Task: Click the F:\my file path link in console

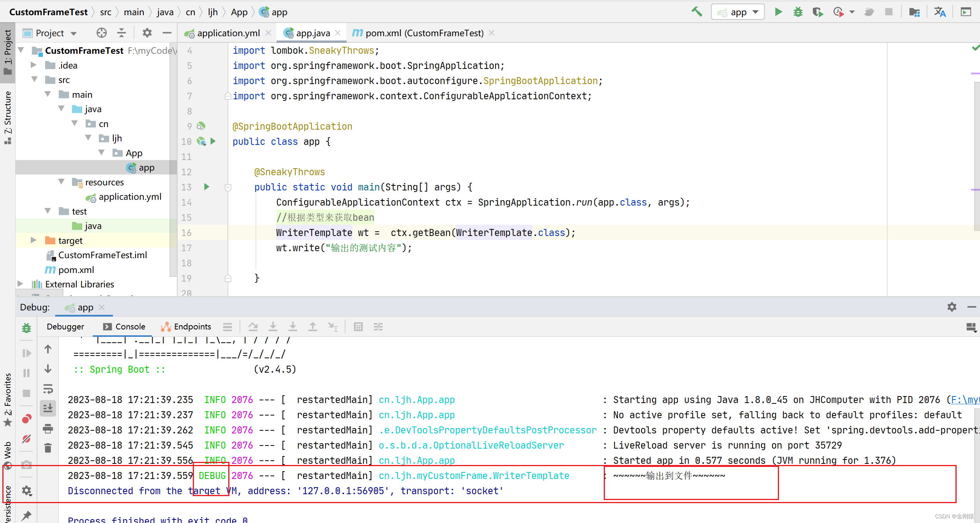Action: pos(965,400)
